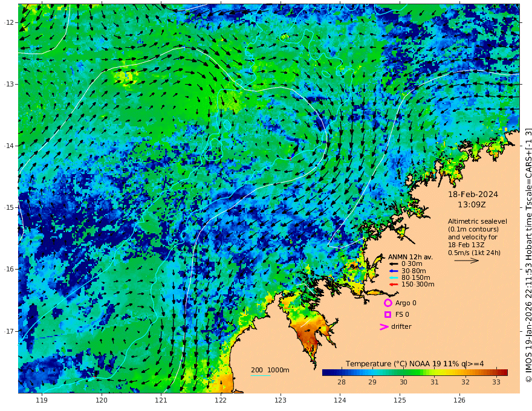Click the '0.5m/s (1kt 24h)' text
The image size is (532, 411).
474,253
